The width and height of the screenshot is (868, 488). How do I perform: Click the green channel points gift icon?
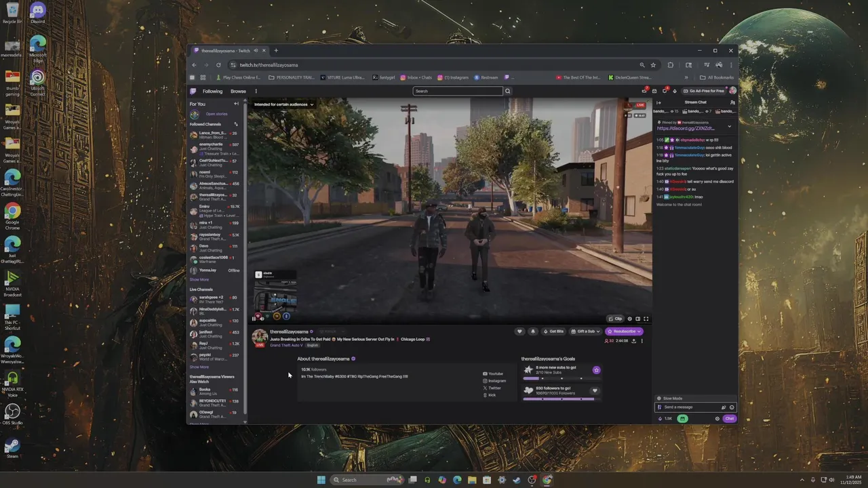[683, 418]
